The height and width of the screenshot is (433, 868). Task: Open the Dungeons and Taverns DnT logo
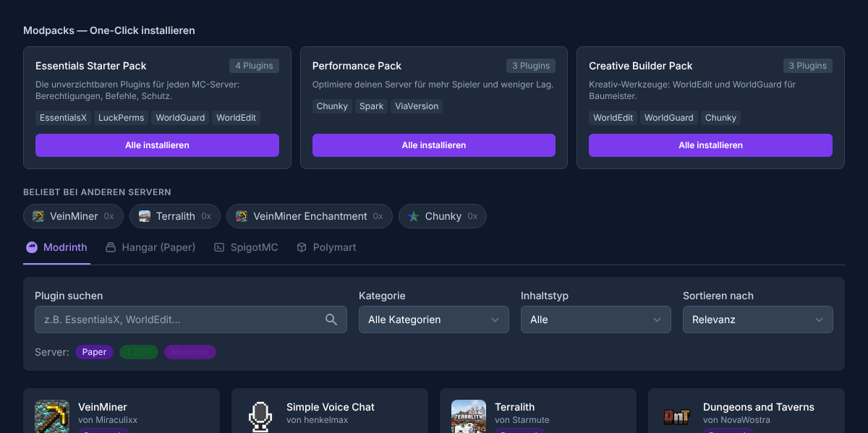pos(677,416)
